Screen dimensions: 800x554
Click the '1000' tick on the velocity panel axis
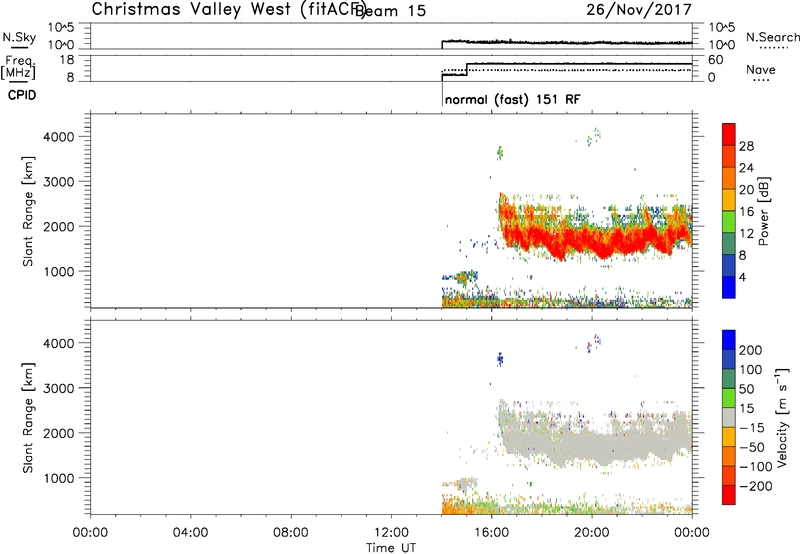pos(58,478)
